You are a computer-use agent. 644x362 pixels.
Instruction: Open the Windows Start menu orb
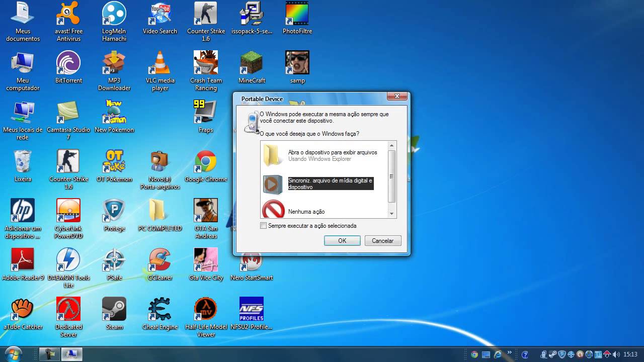[13, 354]
